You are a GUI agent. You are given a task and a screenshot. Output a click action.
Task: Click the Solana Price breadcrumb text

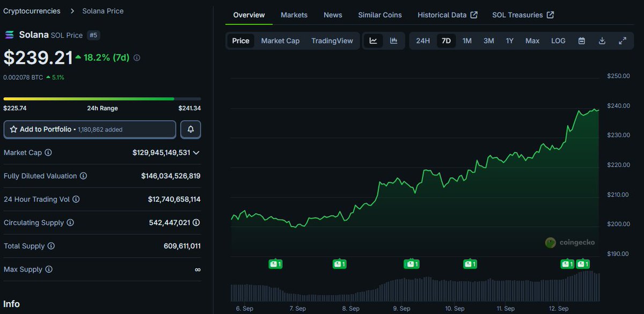[x=103, y=11]
